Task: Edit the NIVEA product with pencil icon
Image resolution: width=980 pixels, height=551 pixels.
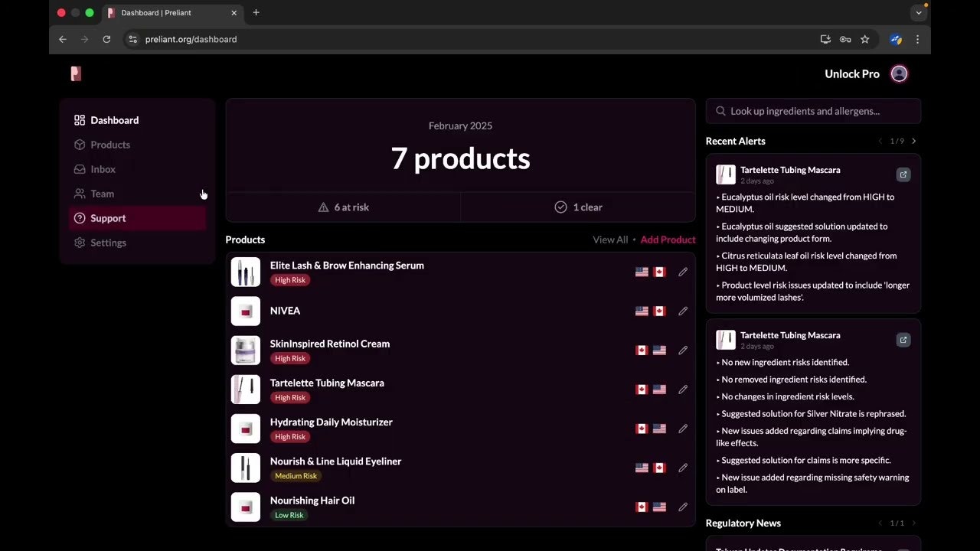Action: pyautogui.click(x=683, y=311)
